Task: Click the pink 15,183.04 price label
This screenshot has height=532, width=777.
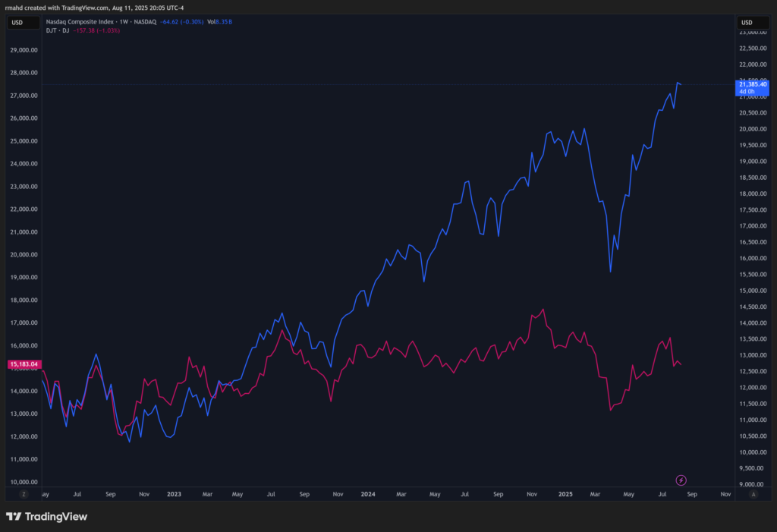Action: [x=23, y=364]
